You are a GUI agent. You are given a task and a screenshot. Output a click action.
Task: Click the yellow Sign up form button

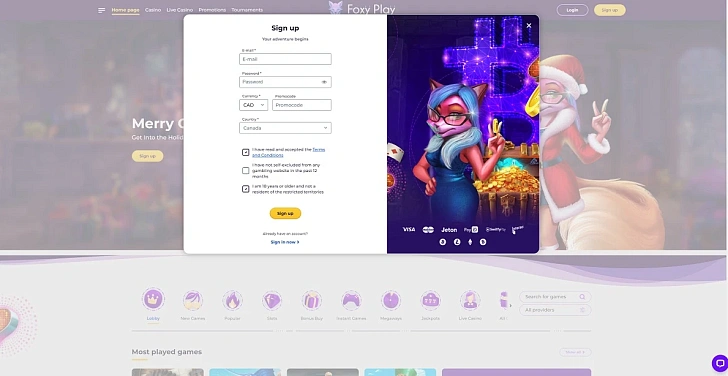(285, 213)
